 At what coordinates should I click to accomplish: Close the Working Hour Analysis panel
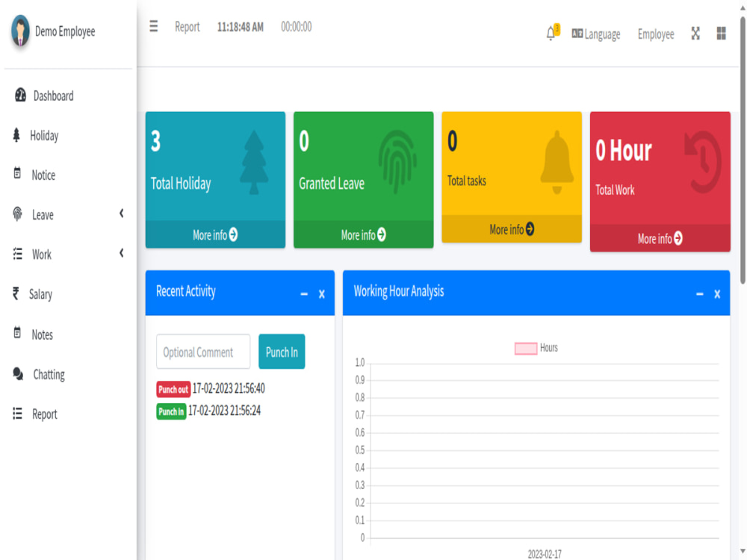[717, 294]
